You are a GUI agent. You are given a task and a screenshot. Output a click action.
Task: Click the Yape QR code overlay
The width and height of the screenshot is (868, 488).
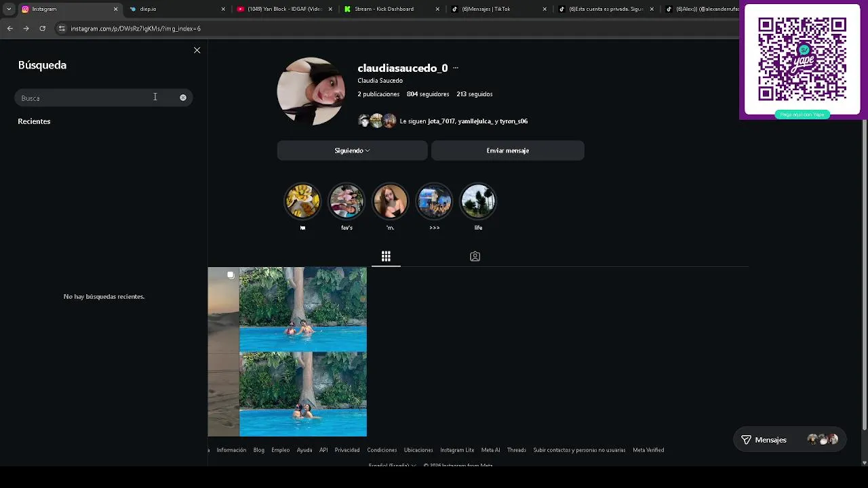pyautogui.click(x=802, y=60)
